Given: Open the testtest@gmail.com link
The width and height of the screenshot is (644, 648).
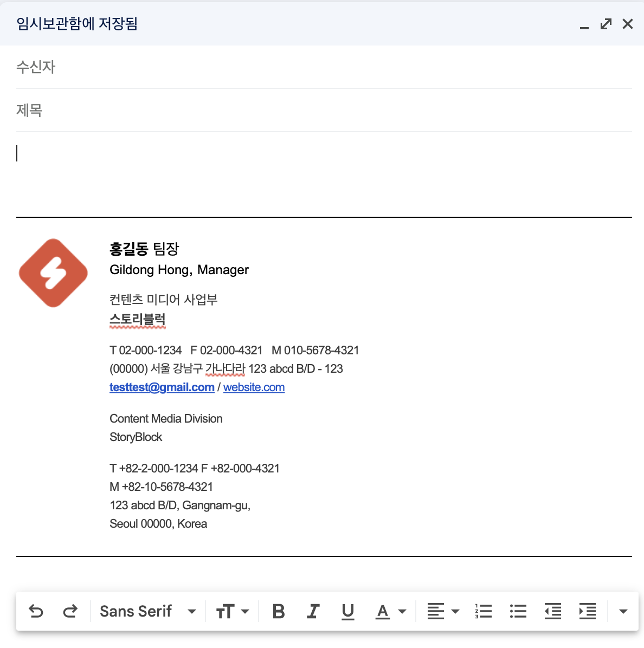Looking at the screenshot, I should 162,387.
